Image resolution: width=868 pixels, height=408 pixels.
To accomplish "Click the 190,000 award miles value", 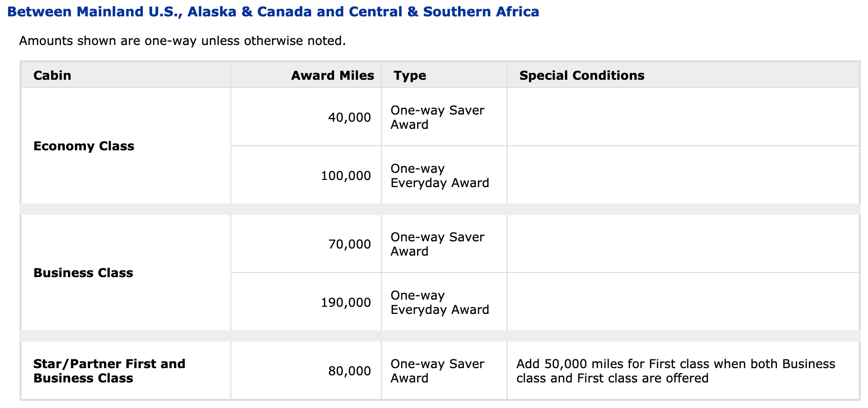I will pos(345,303).
